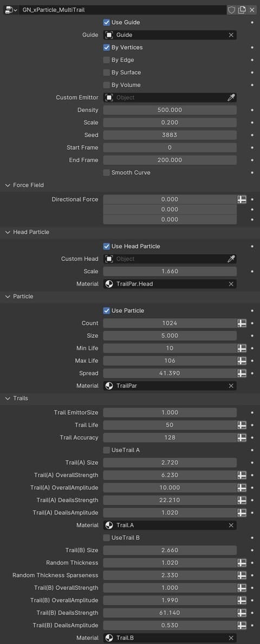Open the node group browse dropdown icon
The image size is (260, 644).
(x=10, y=10)
